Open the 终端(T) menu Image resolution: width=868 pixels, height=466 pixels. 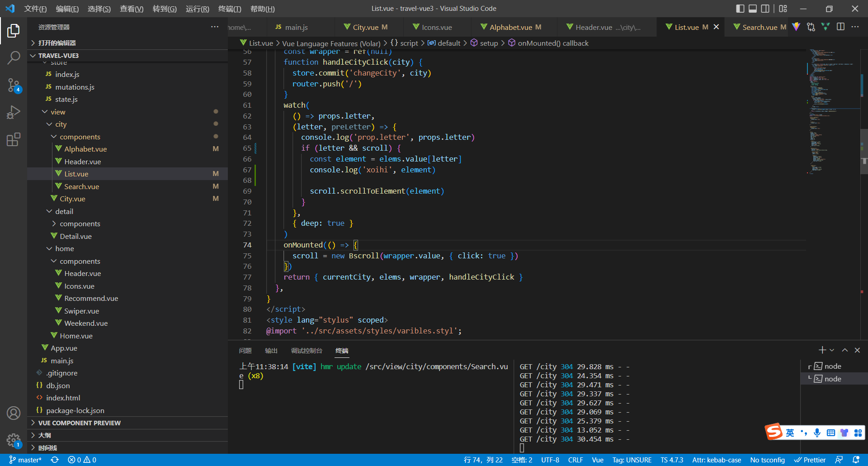tap(230, 9)
